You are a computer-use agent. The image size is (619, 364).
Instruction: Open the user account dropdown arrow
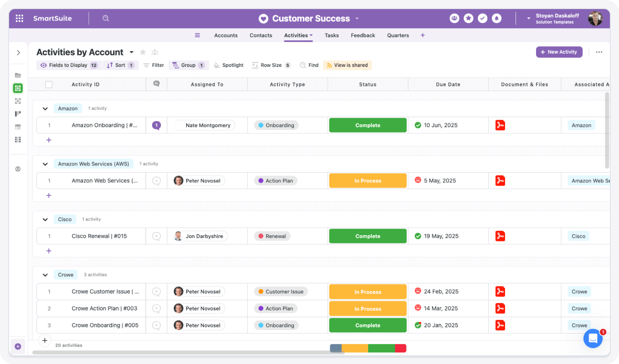[529, 18]
